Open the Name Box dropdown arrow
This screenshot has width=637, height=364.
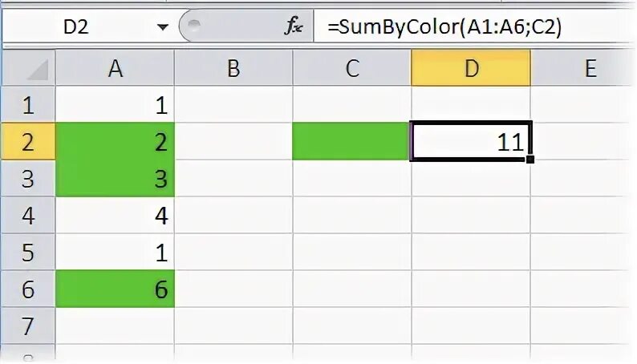[163, 27]
